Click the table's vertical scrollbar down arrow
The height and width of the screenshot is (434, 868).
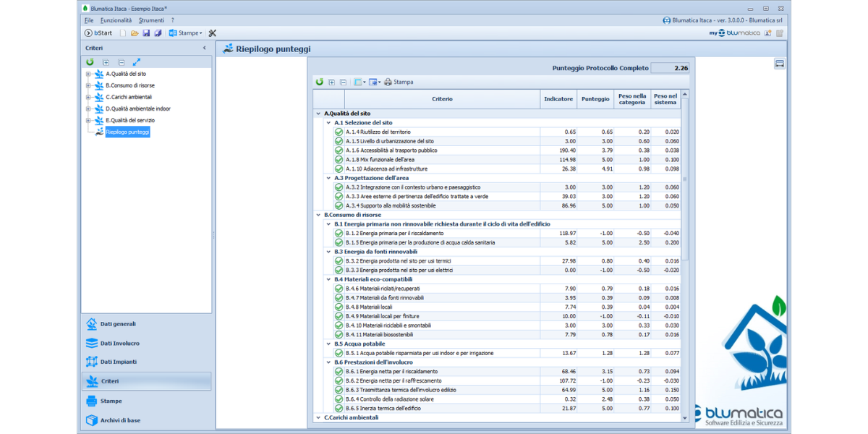pos(685,417)
